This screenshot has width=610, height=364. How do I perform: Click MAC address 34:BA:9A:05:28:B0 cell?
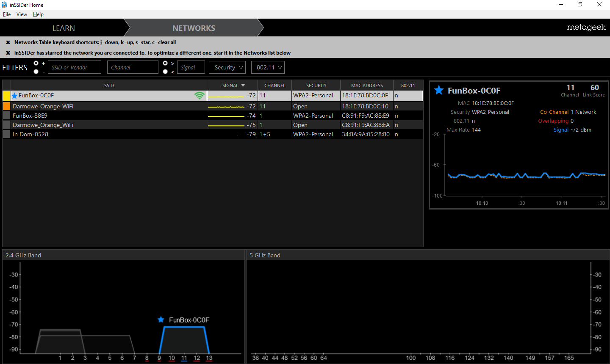tap(366, 134)
